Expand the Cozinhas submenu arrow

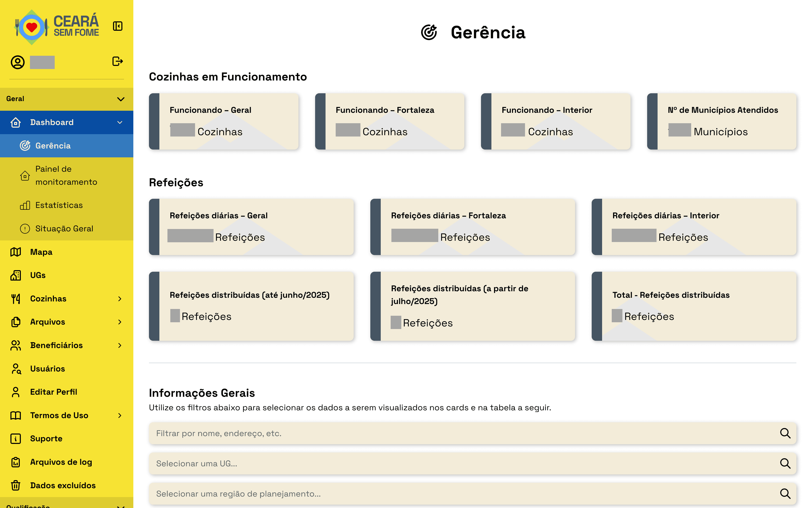(120, 299)
